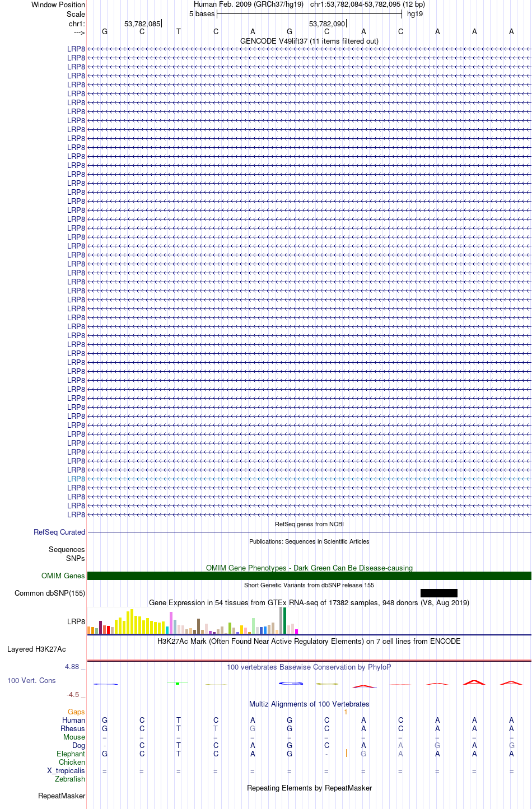Open Multiz Alignments of 100 Vertebrates title

(x=309, y=704)
